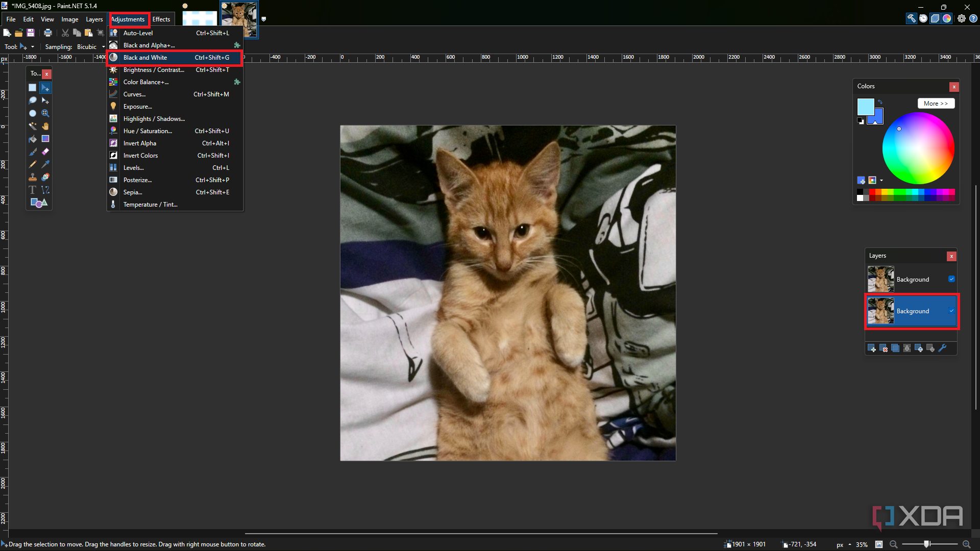Toggle the Tools window button in top-right

tap(911, 18)
